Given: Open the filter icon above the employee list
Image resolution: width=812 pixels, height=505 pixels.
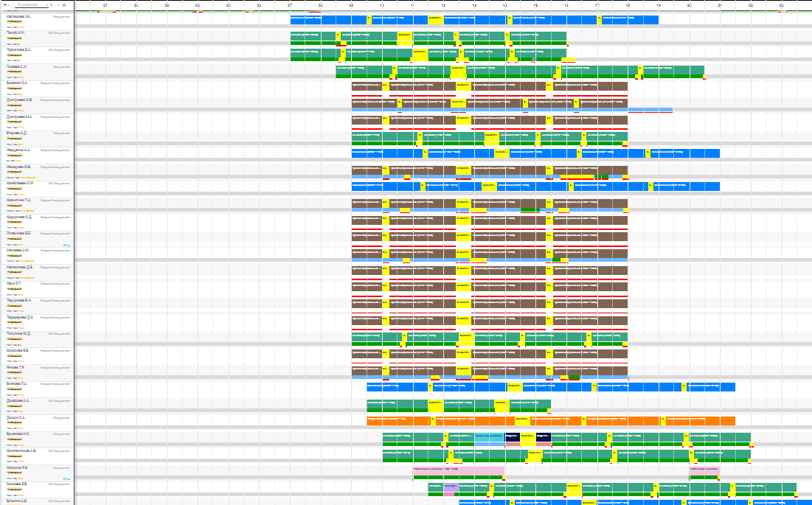Looking at the screenshot, I should click(6, 5).
